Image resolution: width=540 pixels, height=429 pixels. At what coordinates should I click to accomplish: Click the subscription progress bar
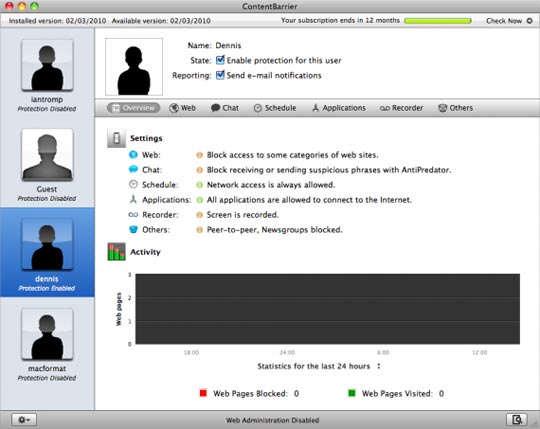pyautogui.click(x=438, y=21)
